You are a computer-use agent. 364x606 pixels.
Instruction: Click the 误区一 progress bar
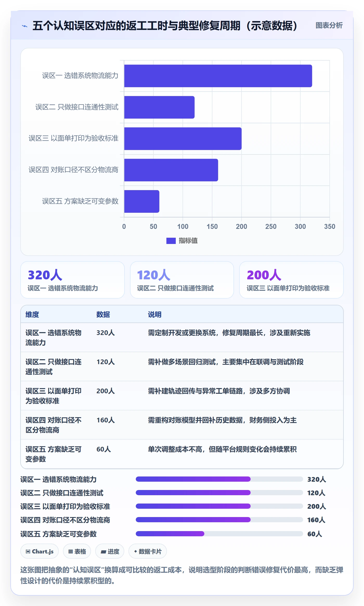[219, 479]
